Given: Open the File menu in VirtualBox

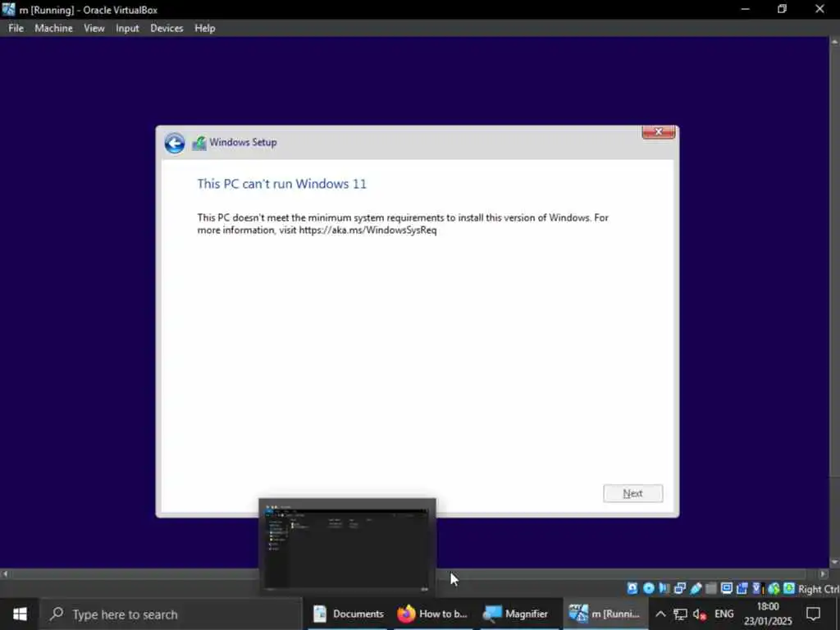Looking at the screenshot, I should click(x=16, y=29).
